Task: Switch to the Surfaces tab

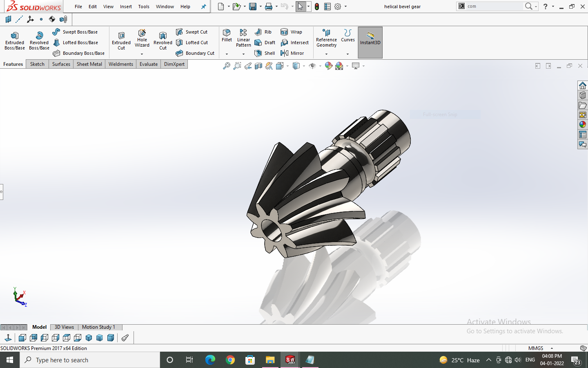Action: click(x=61, y=64)
